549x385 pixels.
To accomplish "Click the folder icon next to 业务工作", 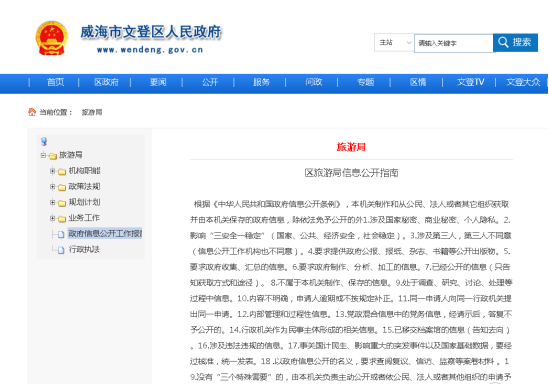I will pyautogui.click(x=62, y=219).
